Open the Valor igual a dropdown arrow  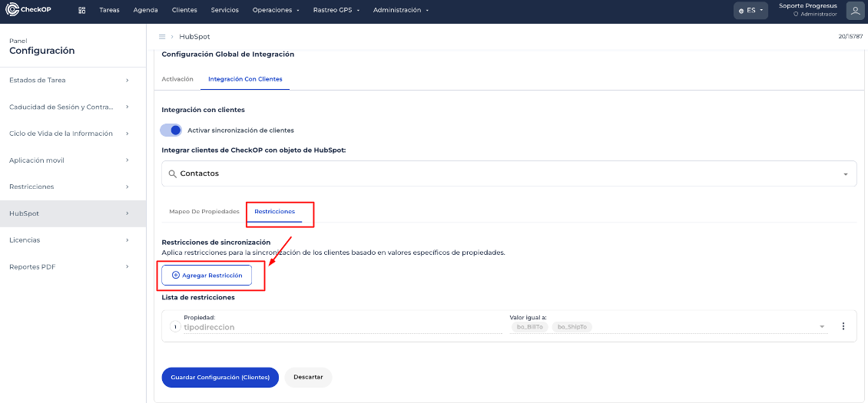click(x=822, y=327)
